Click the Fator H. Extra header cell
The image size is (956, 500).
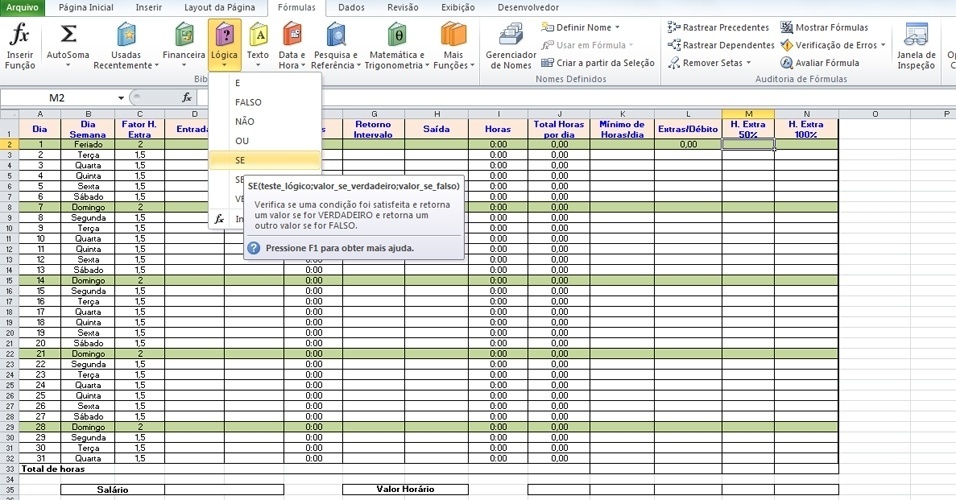pos(140,129)
